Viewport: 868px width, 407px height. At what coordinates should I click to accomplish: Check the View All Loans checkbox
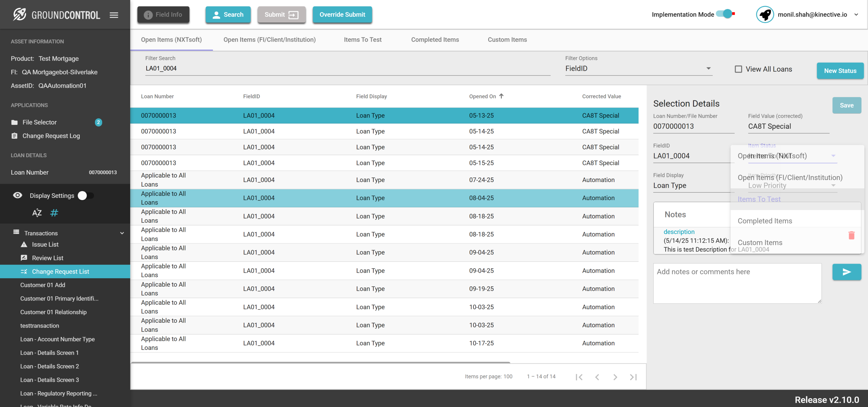click(x=738, y=69)
